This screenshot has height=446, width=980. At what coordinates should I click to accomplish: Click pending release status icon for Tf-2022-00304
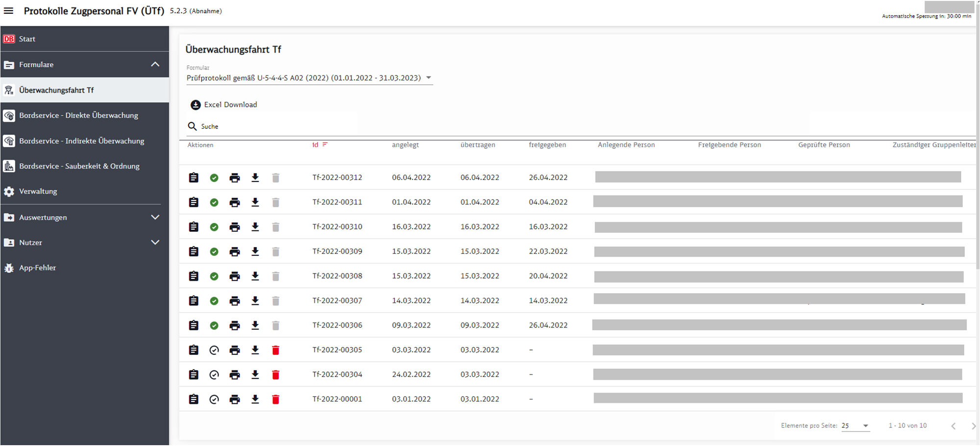point(214,375)
